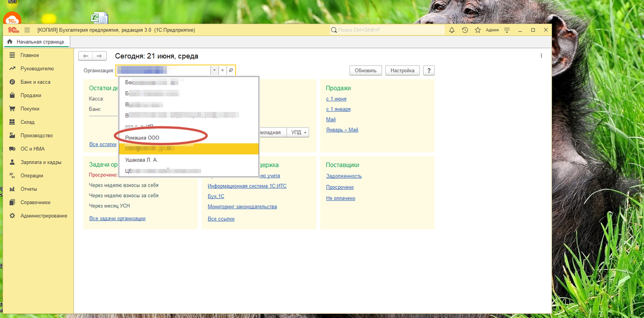
Task: Select Ушакова Л. А. from the list
Action: click(x=189, y=160)
